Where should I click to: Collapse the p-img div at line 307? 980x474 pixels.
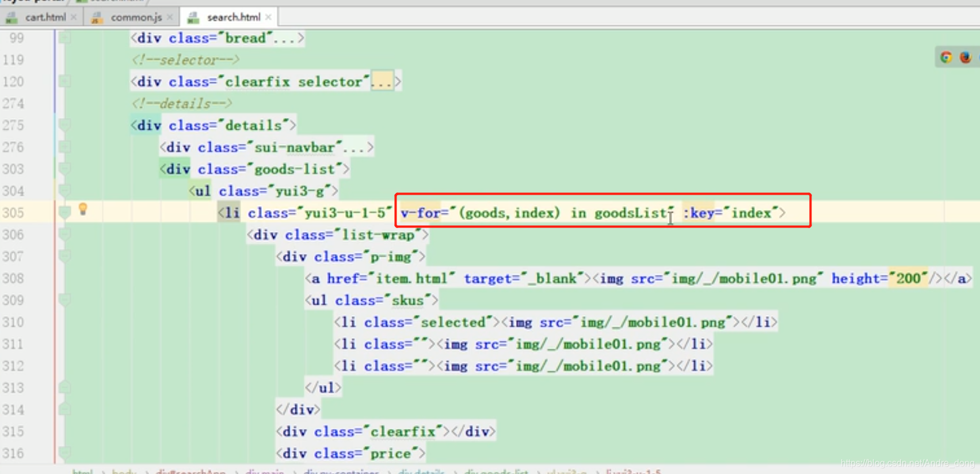pyautogui.click(x=65, y=257)
